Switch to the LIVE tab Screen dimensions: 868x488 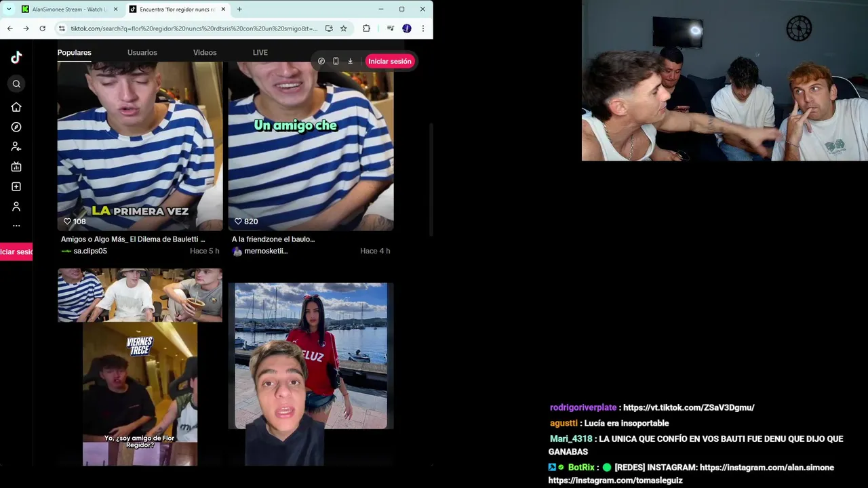click(260, 53)
